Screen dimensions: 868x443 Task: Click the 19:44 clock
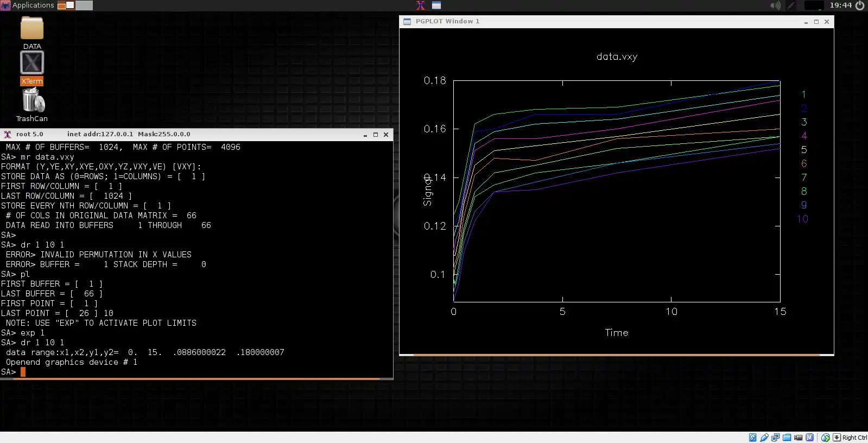click(x=840, y=5)
